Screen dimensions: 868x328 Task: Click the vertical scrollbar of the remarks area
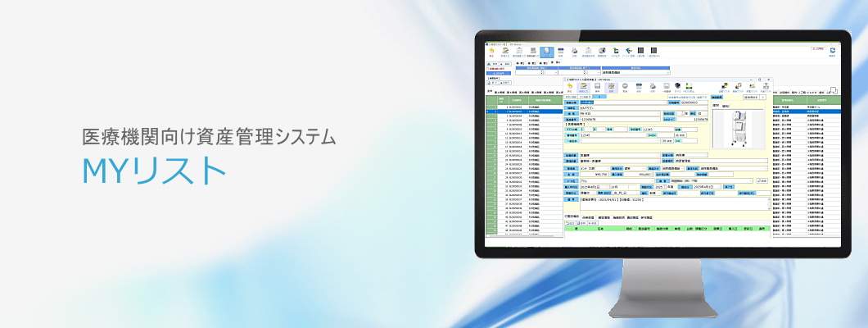click(769, 204)
